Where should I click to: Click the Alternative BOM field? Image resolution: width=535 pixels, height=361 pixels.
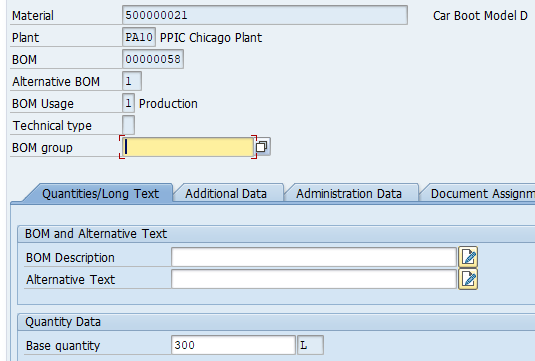point(132,81)
